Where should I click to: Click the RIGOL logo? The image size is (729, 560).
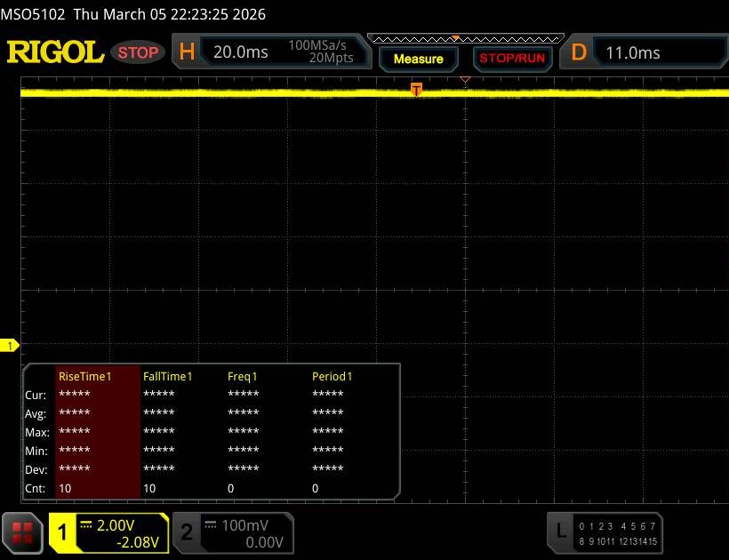pos(55,52)
